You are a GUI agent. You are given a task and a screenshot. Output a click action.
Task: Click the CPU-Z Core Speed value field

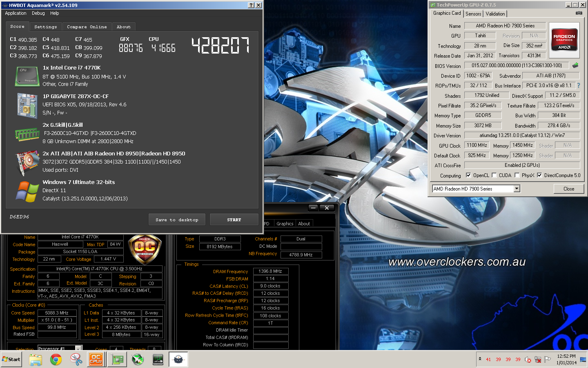coord(57,313)
